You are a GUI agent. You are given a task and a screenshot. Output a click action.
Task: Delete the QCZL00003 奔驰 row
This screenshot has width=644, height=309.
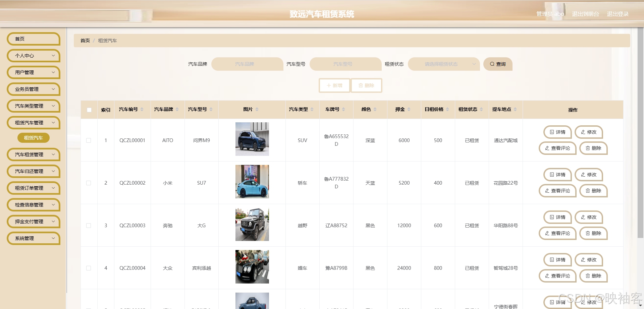pos(593,233)
